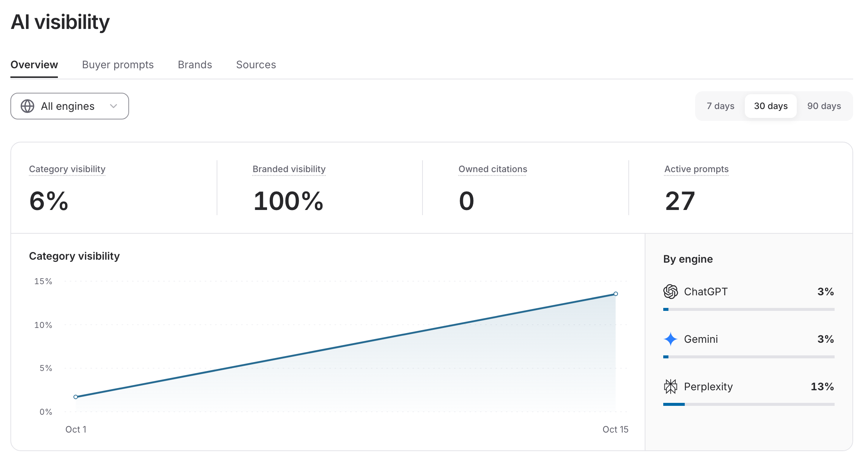Click the ChatGPT engine name
The image size is (868, 460).
[706, 292]
